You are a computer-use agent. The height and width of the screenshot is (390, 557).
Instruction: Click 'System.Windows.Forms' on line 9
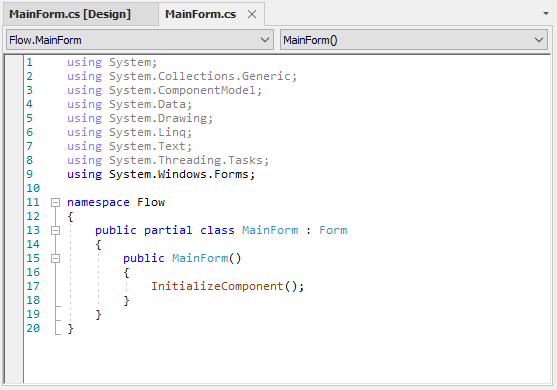click(x=179, y=174)
